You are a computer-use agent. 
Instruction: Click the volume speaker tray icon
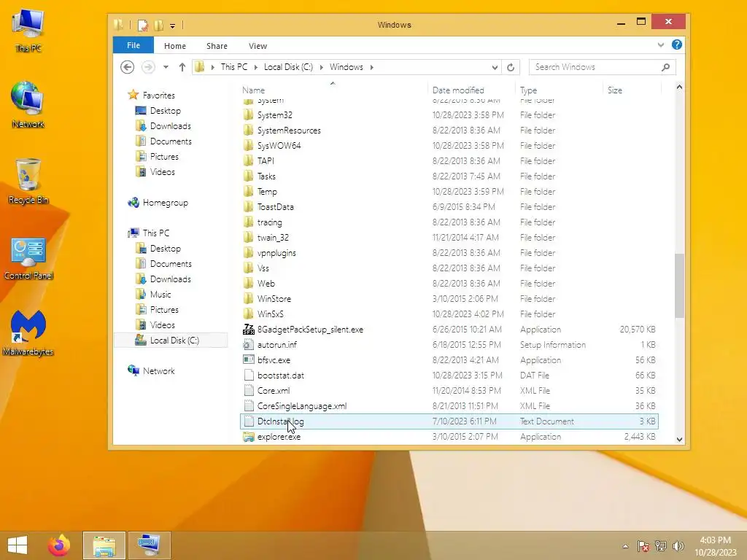tap(678, 546)
